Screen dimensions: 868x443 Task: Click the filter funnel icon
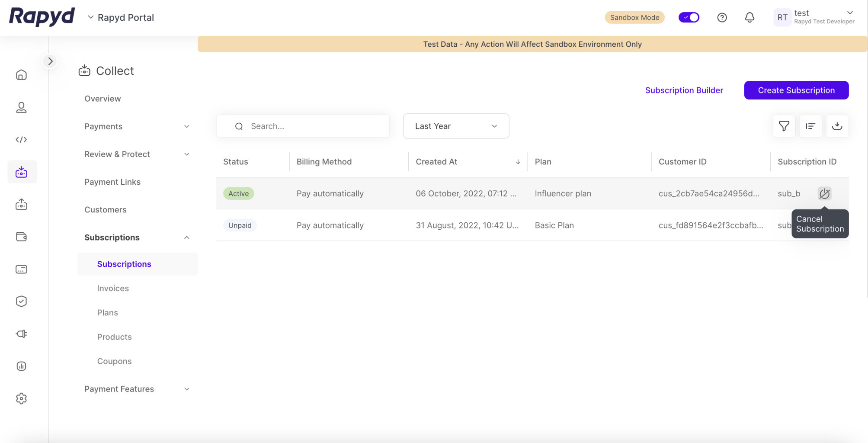(x=784, y=126)
